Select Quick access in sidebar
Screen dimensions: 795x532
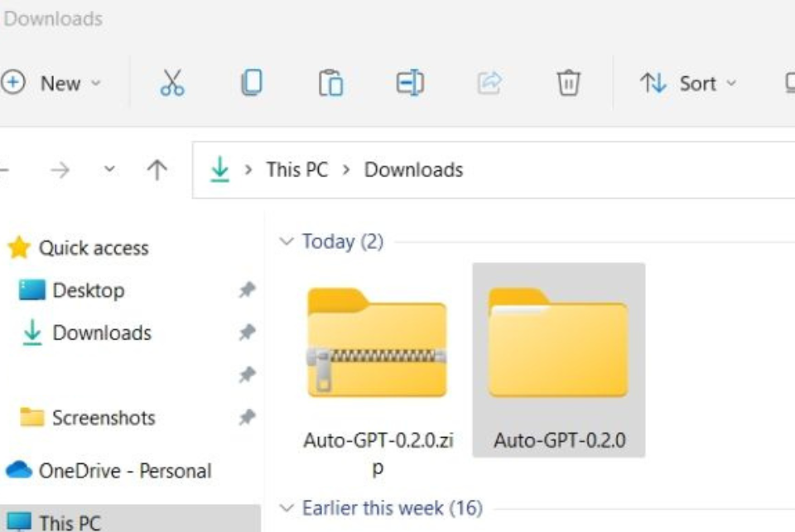click(93, 248)
